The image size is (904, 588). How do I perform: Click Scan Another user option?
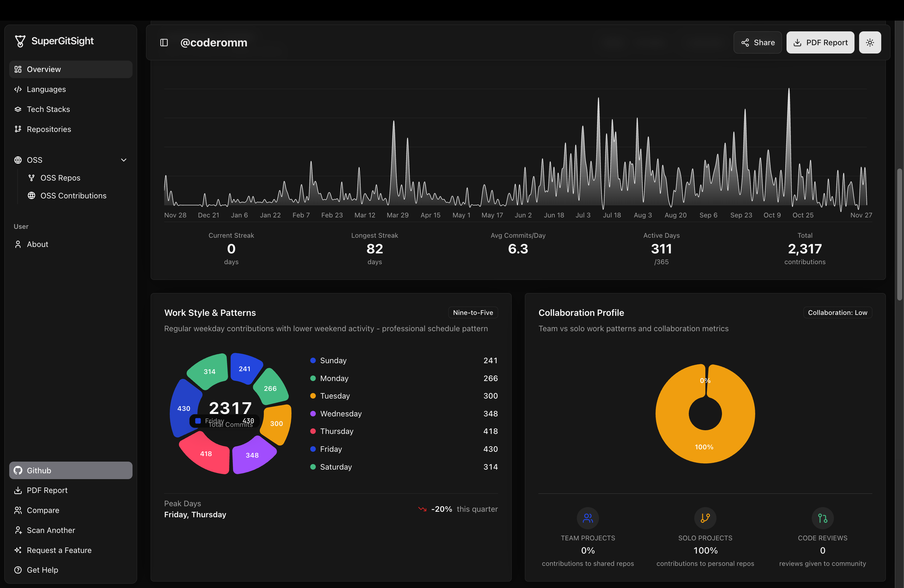point(50,530)
